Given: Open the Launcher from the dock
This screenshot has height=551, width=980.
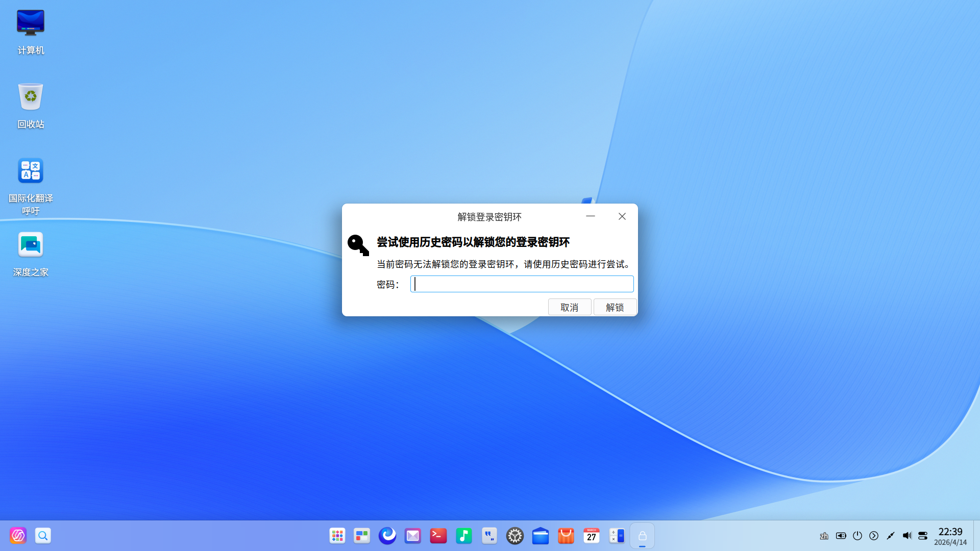Looking at the screenshot, I should (337, 536).
